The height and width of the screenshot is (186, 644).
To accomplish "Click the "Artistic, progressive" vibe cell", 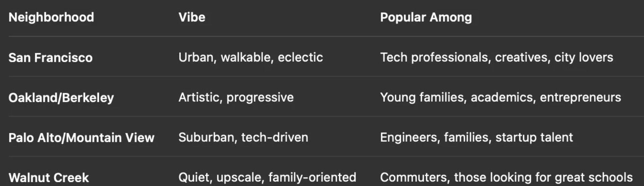I will click(236, 97).
